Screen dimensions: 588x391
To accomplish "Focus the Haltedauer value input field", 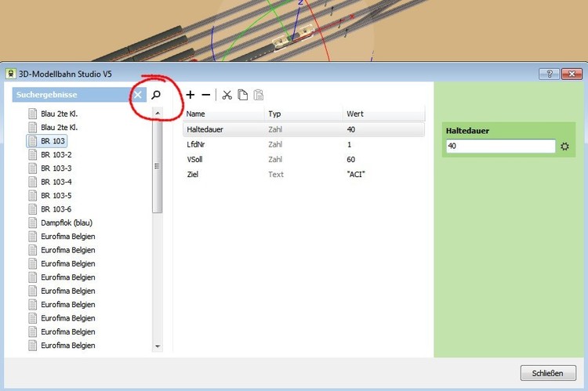I will click(x=501, y=146).
